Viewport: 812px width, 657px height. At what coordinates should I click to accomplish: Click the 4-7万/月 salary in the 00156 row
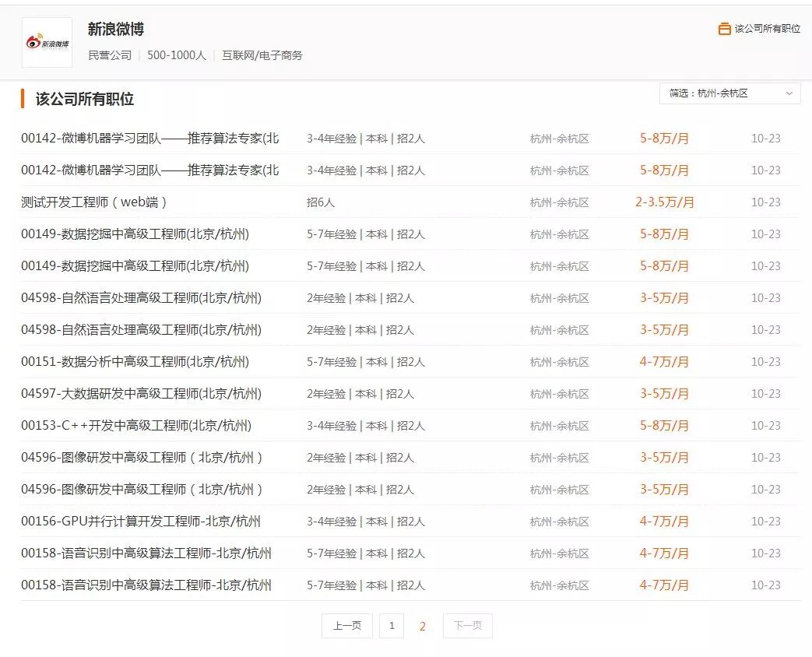(x=664, y=522)
